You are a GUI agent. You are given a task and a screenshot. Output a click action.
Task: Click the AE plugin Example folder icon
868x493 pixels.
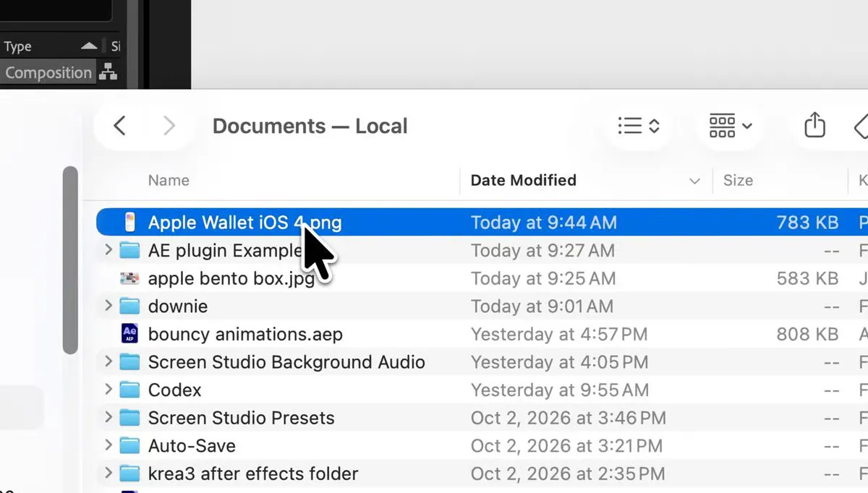click(x=129, y=250)
